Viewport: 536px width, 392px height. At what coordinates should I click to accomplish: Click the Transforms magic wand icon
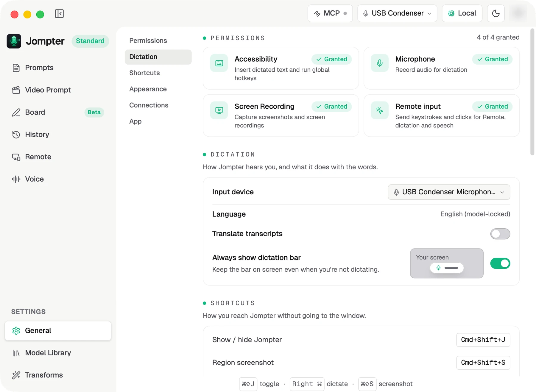16,375
